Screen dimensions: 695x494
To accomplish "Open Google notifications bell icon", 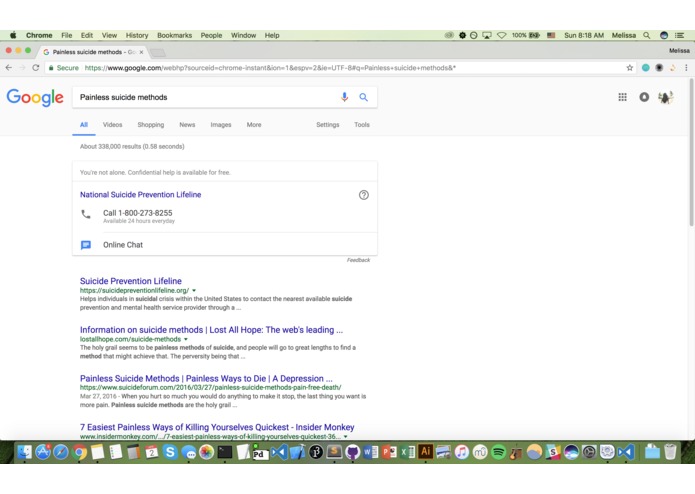I will (644, 97).
